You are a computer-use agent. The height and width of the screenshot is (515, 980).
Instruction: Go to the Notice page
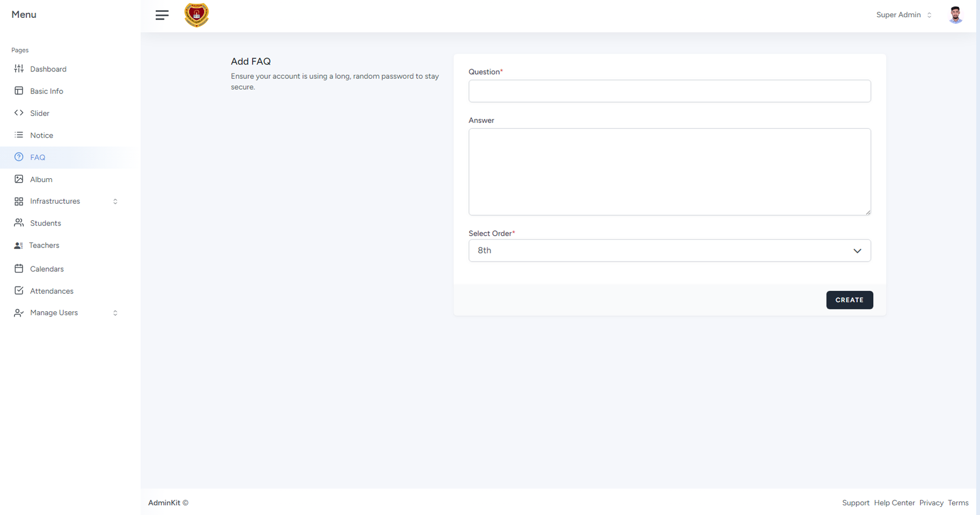pyautogui.click(x=41, y=135)
